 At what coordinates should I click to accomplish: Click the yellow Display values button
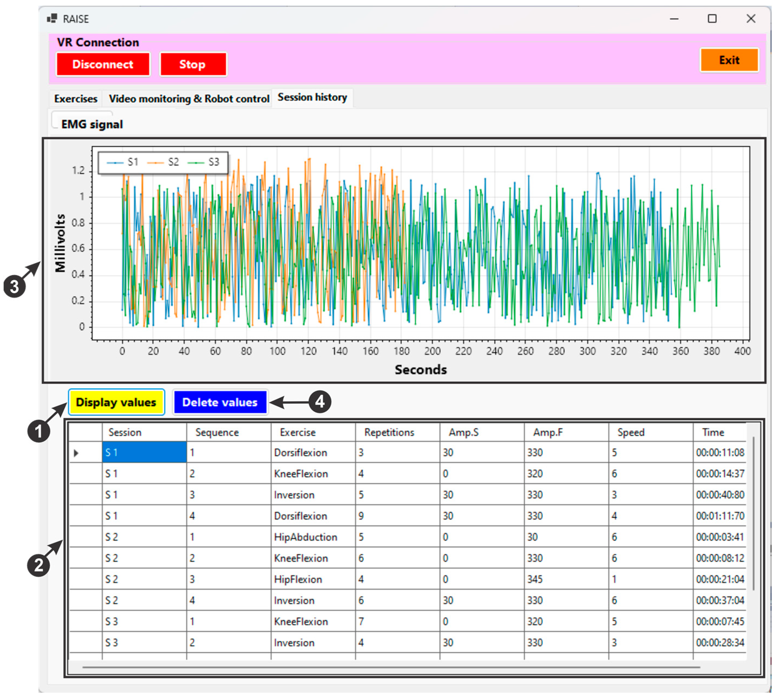click(x=116, y=402)
